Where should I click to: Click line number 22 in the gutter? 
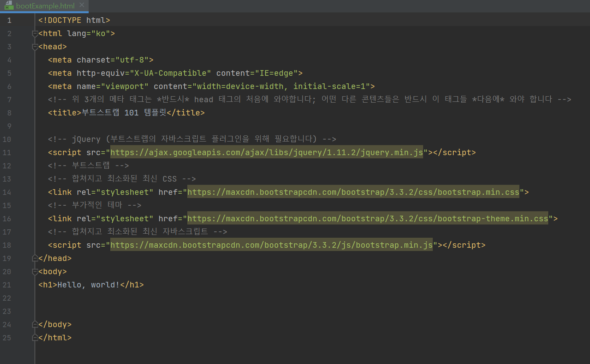(7, 298)
